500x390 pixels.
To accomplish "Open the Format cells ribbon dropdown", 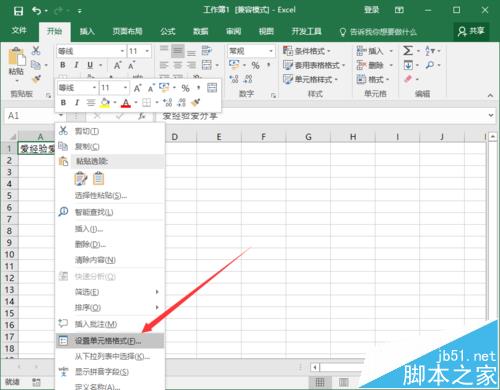I will [x=373, y=79].
